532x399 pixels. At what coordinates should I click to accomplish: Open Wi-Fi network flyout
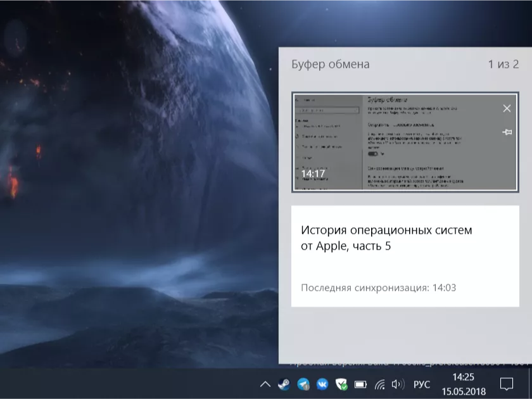coord(379,384)
